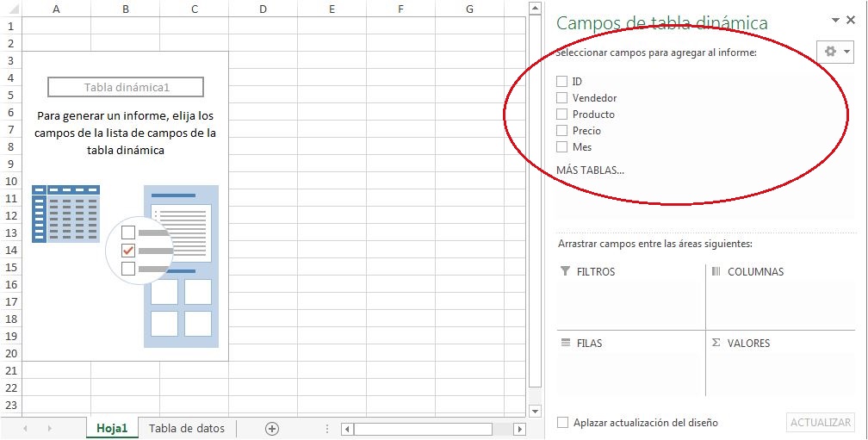Click horizontal scrollbar right arrow
Viewport: 868px width, 440px height.
point(519,429)
